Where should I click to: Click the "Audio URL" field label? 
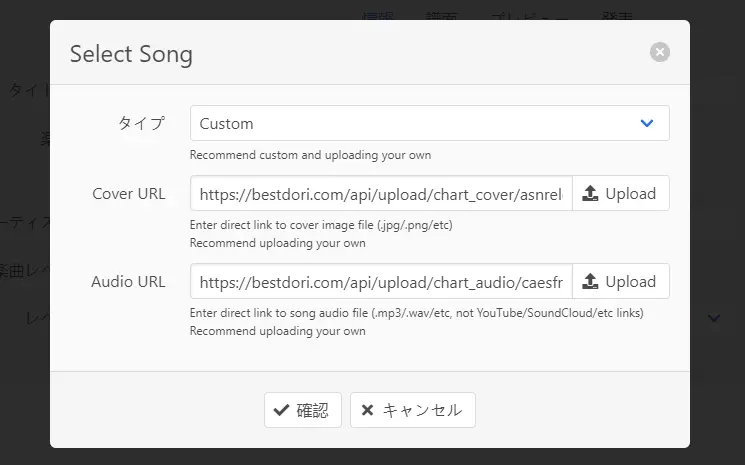coord(128,282)
